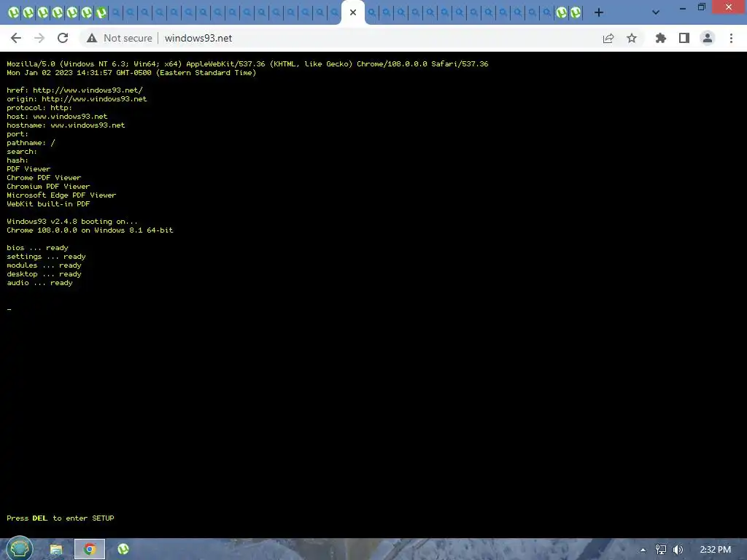747x560 pixels.
Task: Click the 'Microsoft Edge PDF Viewer' line
Action: click(61, 195)
